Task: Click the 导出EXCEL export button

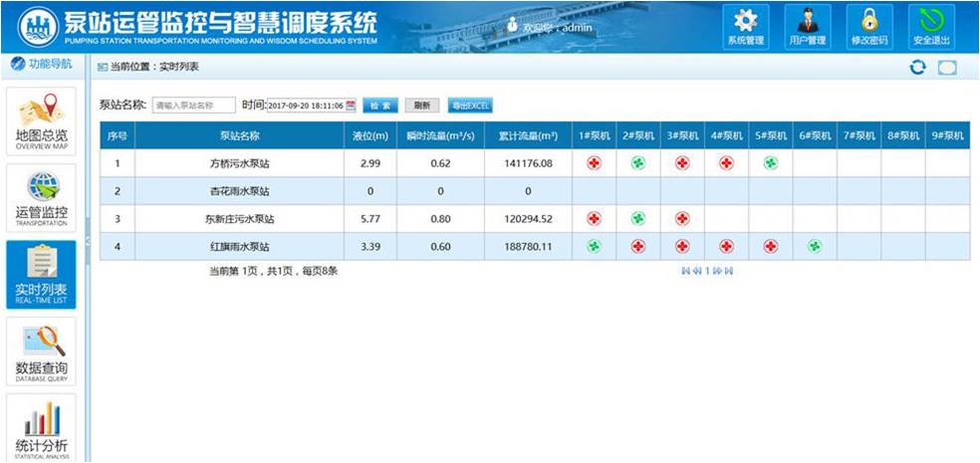Action: 469,106
